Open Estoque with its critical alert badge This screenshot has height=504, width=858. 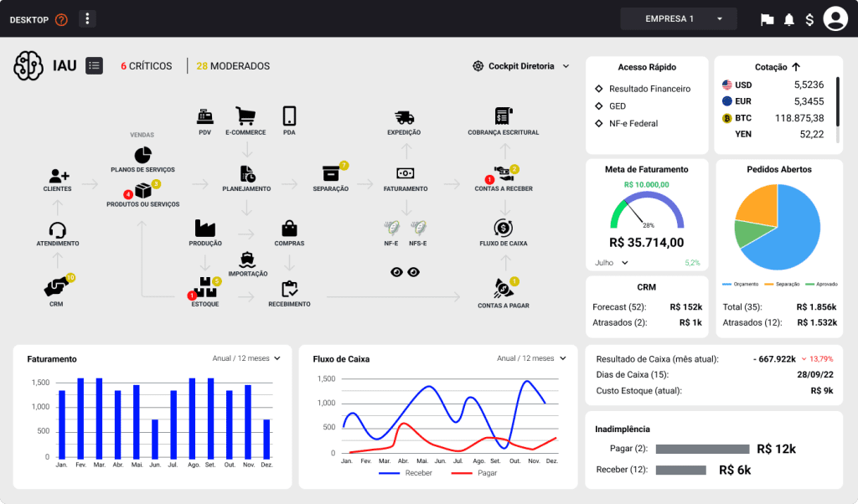click(205, 285)
